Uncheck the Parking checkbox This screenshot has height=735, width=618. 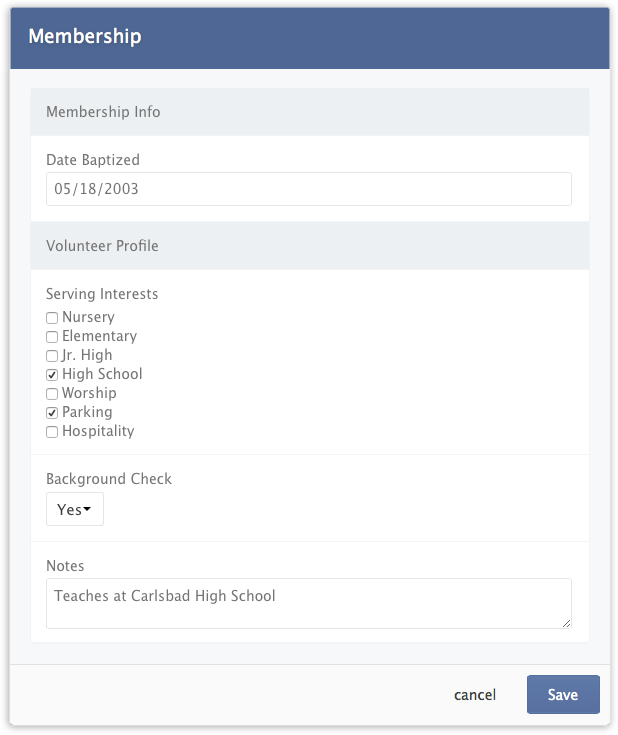tap(52, 413)
